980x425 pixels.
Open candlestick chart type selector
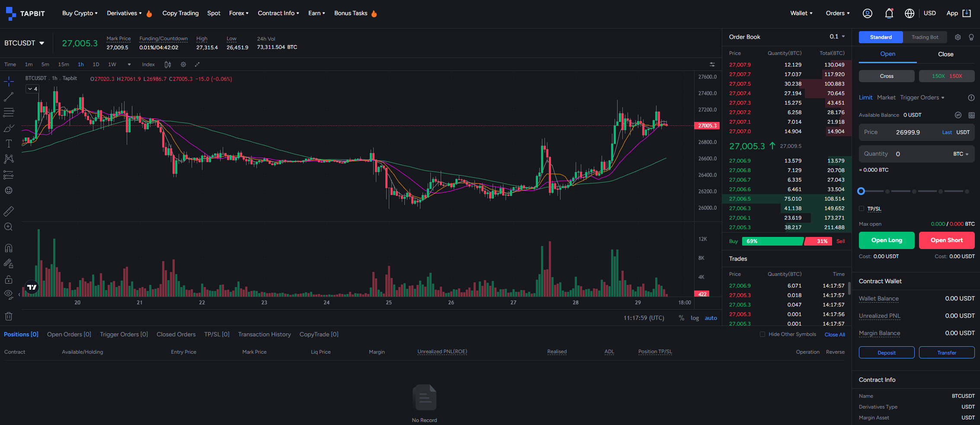(168, 64)
